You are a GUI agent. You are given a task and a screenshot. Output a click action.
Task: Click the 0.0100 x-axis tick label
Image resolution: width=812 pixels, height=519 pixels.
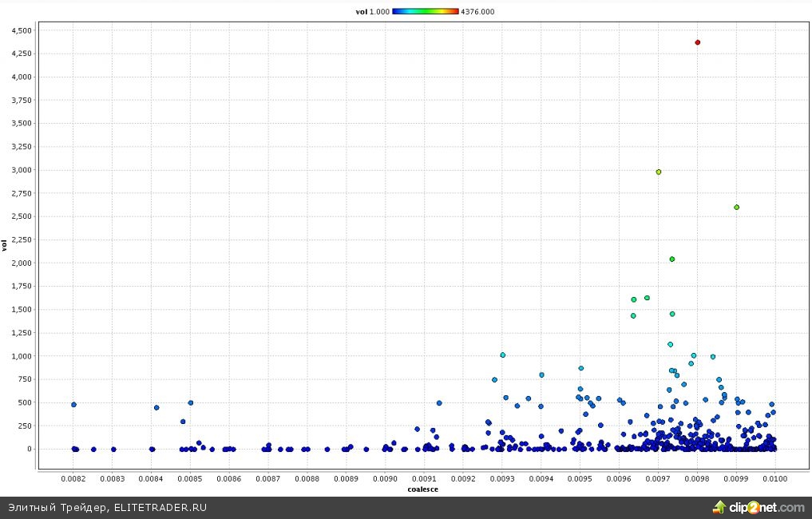(x=774, y=479)
